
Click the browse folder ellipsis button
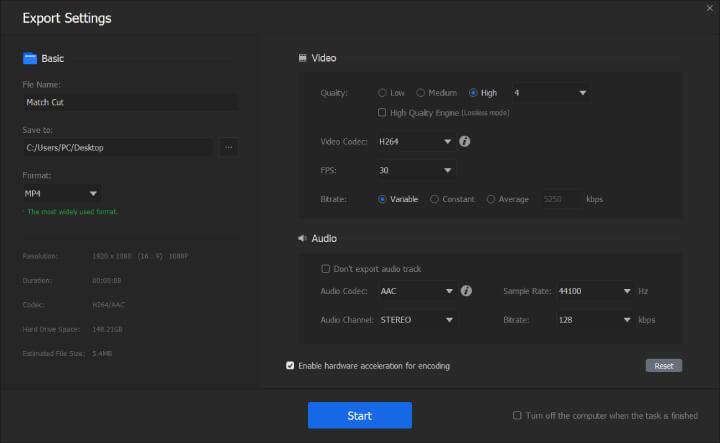(x=228, y=148)
